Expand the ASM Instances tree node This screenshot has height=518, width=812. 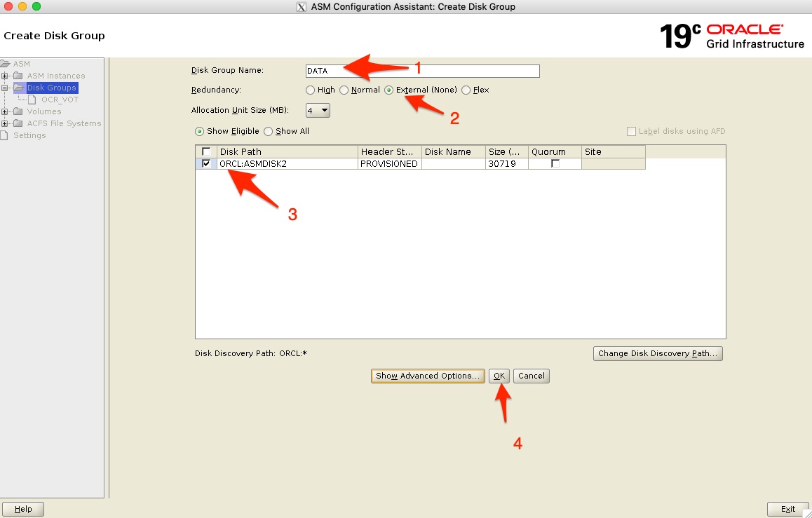coord(5,76)
